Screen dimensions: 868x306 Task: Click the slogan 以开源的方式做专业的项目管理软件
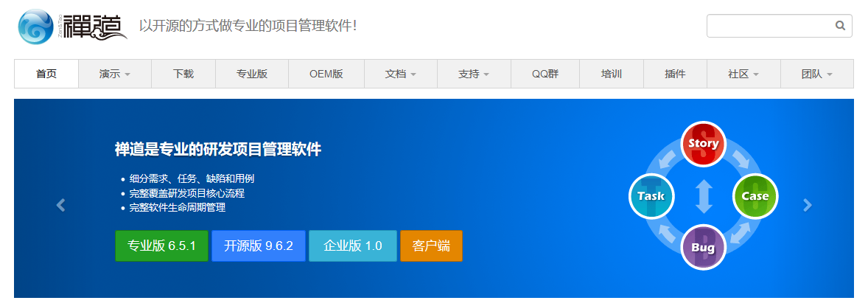[248, 26]
